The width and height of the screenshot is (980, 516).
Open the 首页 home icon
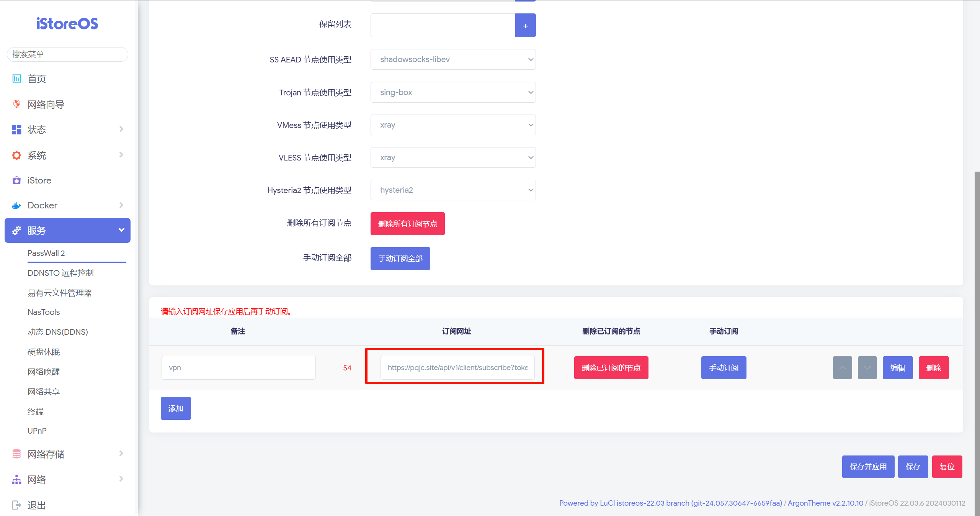point(16,79)
